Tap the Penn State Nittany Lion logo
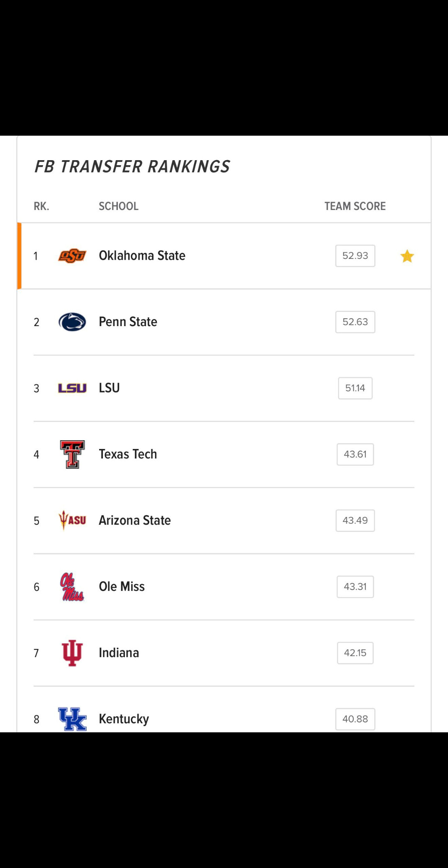The image size is (448, 868). [x=72, y=322]
